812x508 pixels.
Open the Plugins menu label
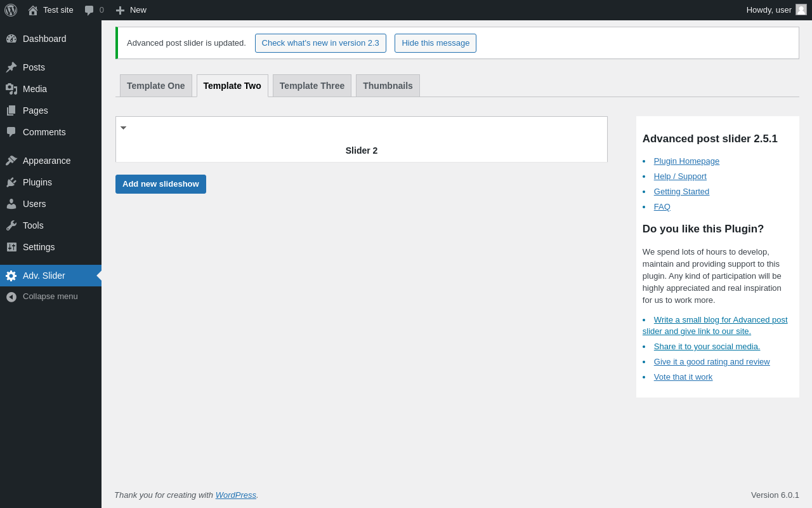coord(37,182)
